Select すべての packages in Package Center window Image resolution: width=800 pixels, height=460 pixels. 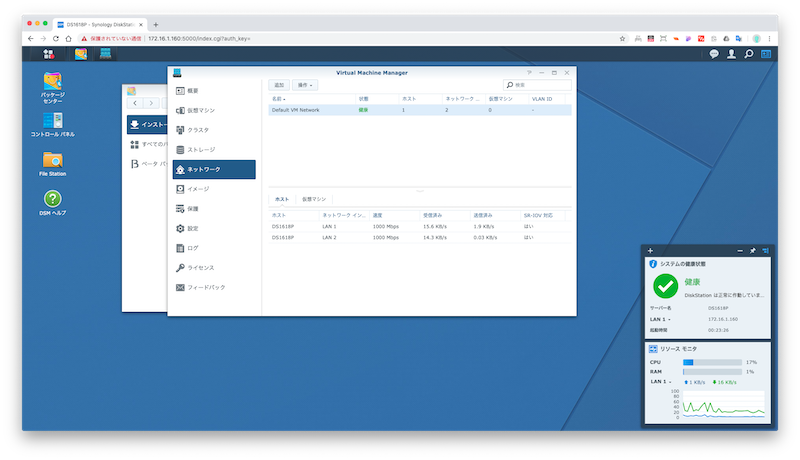pos(147,144)
